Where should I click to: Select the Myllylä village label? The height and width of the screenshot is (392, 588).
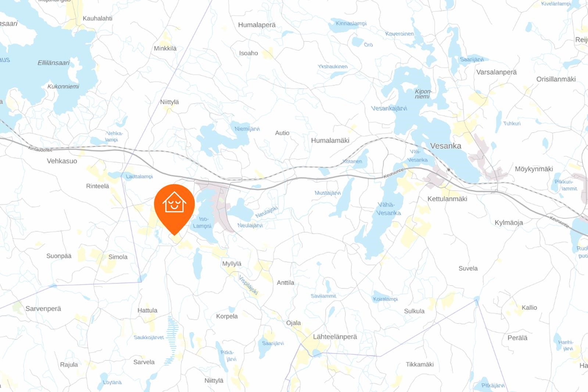[232, 264]
